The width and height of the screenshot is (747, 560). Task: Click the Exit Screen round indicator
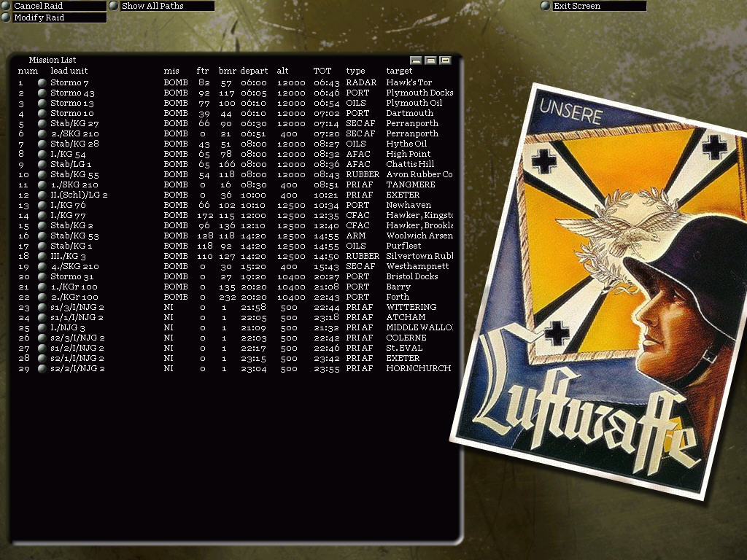[546, 6]
